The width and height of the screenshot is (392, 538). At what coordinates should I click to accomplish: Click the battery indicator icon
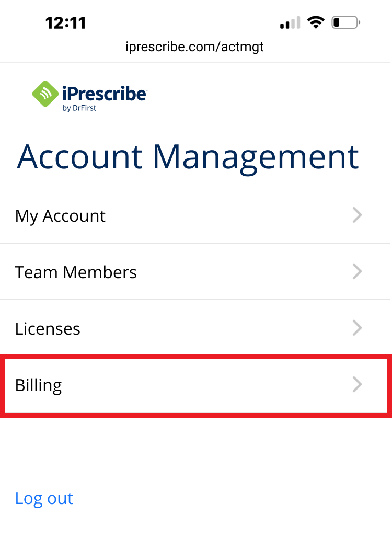tap(345, 22)
